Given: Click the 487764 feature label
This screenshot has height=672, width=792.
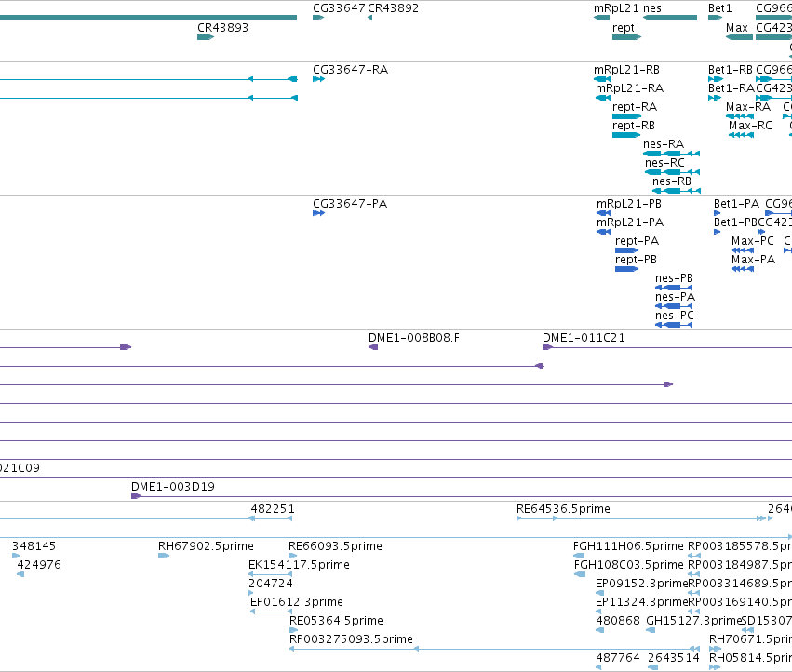Looking at the screenshot, I should point(618,658).
